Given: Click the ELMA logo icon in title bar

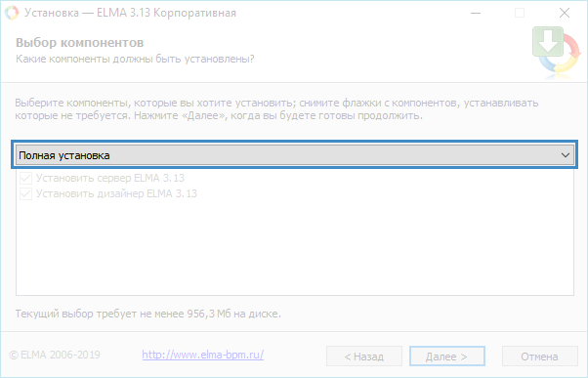Looking at the screenshot, I should tap(12, 13).
